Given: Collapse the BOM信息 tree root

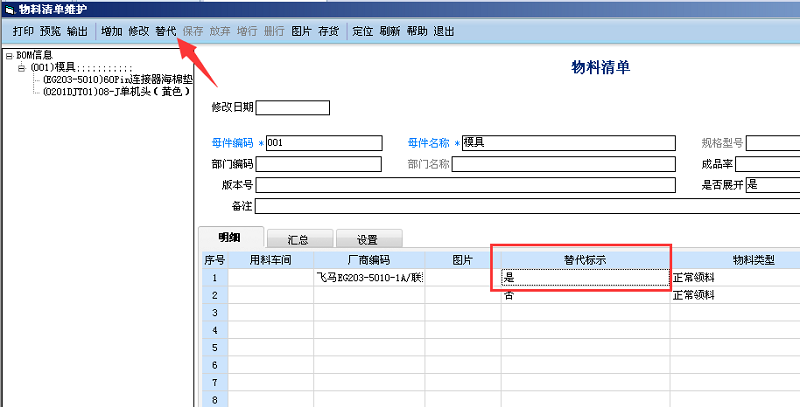Looking at the screenshot, I should click(9, 56).
